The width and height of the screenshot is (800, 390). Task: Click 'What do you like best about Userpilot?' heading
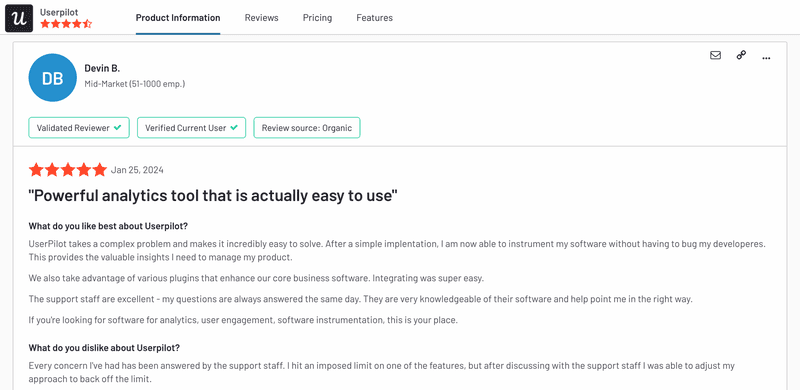(108, 226)
